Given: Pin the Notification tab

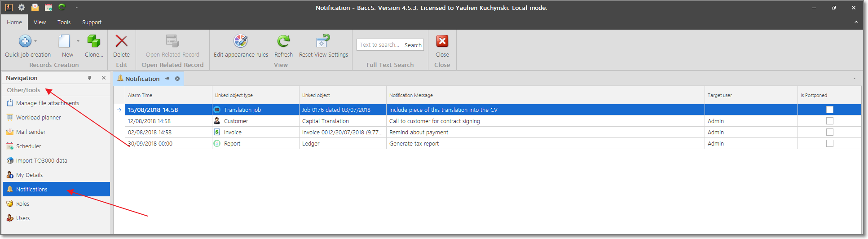Looking at the screenshot, I should 167,79.
